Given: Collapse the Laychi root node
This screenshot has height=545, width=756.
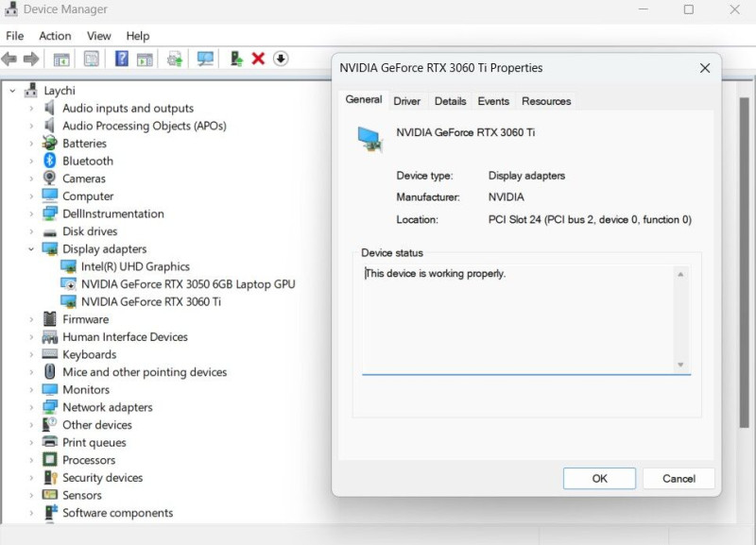Looking at the screenshot, I should pos(12,91).
